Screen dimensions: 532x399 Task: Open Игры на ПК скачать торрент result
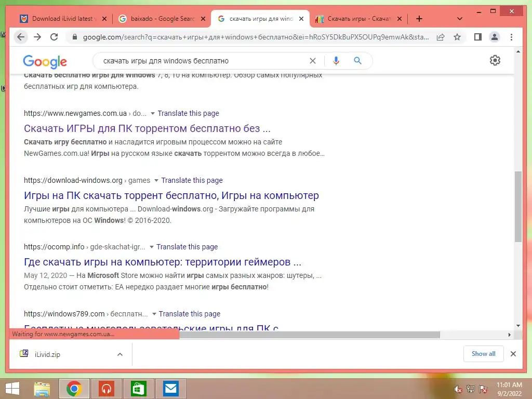coord(171,195)
